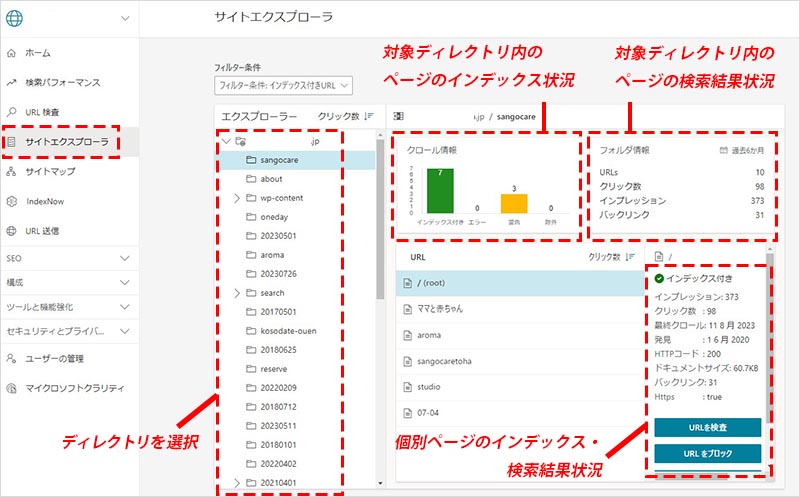800x497 pixels.
Task: Click the globe logo icon at top left
Action: pyautogui.click(x=17, y=16)
